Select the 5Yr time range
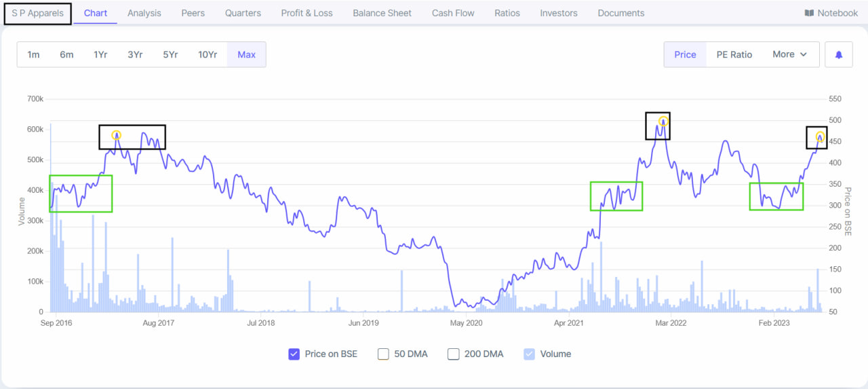 [170, 54]
